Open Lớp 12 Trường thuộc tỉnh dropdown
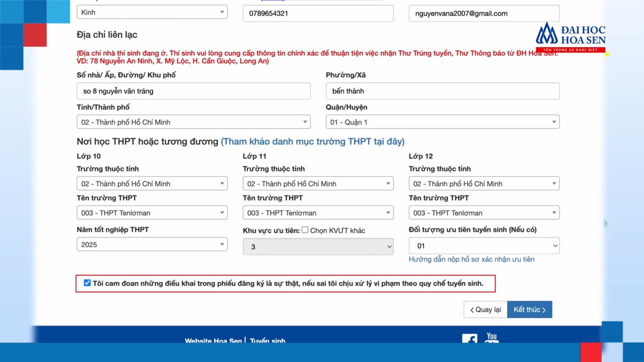The width and height of the screenshot is (644, 362). click(484, 184)
